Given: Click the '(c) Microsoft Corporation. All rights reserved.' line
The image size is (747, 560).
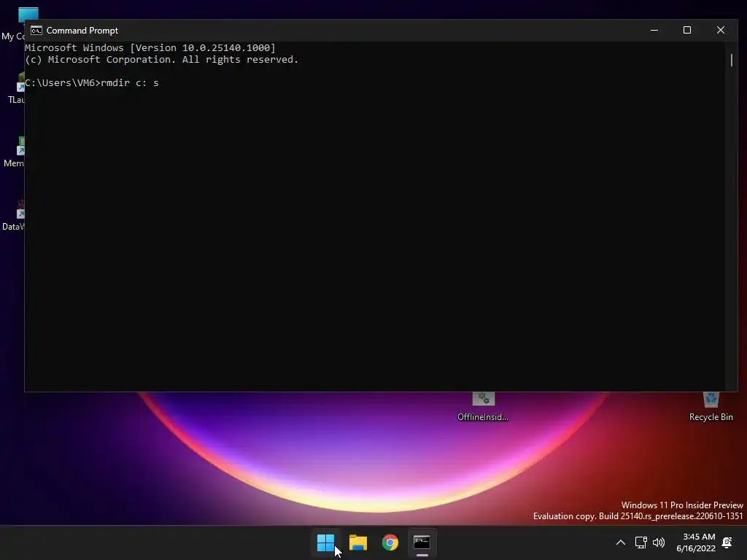Looking at the screenshot, I should click(x=161, y=60).
